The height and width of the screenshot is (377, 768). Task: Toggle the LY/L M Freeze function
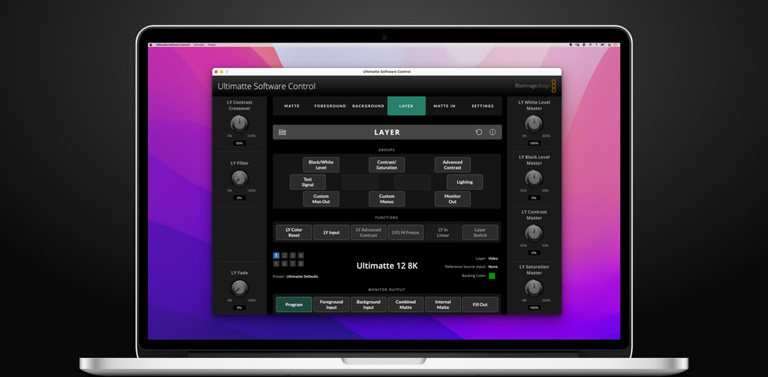[x=406, y=233]
